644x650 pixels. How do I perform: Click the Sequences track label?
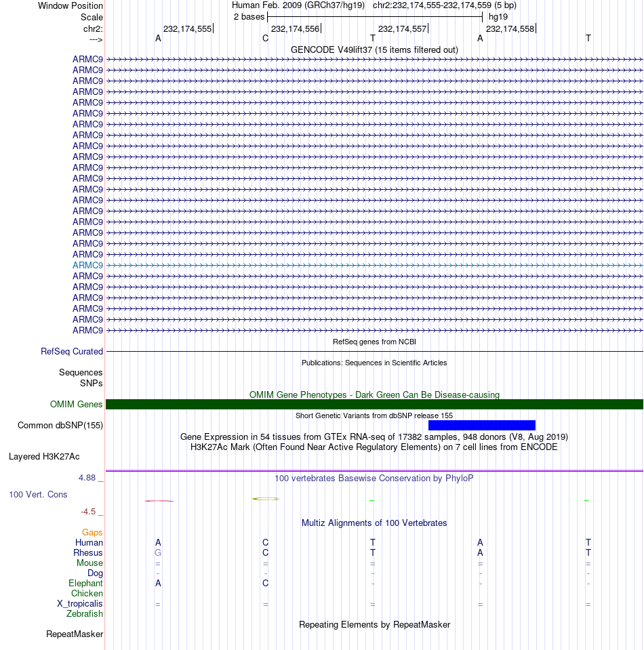pos(81,372)
